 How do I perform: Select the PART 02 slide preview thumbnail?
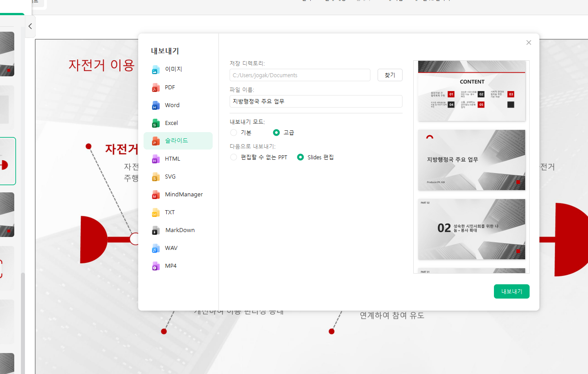click(x=472, y=229)
